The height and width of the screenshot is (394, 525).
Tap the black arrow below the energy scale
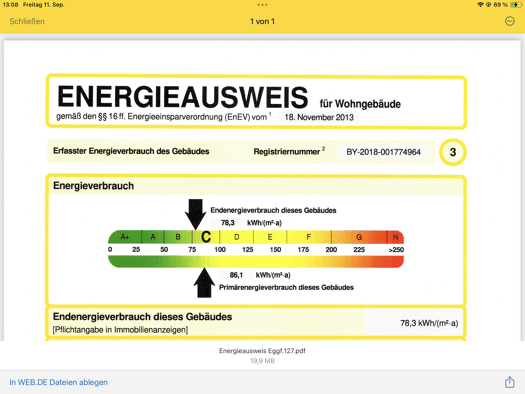click(x=204, y=283)
